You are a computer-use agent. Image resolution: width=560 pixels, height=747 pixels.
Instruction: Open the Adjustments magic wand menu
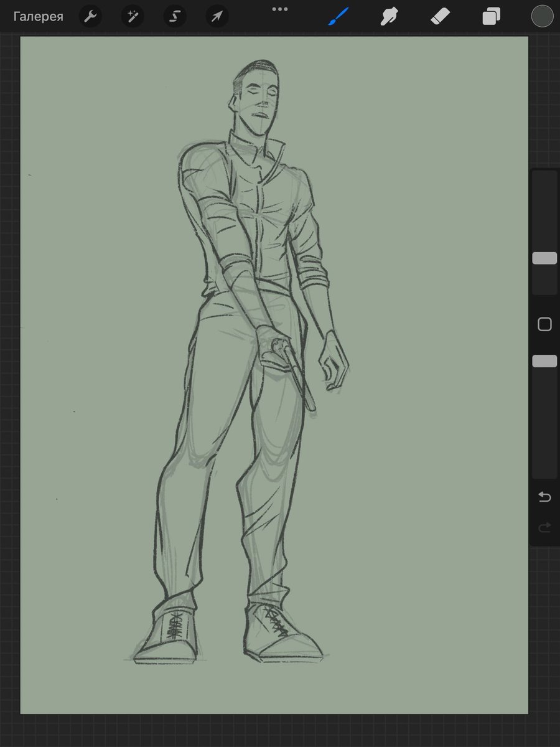tap(133, 17)
